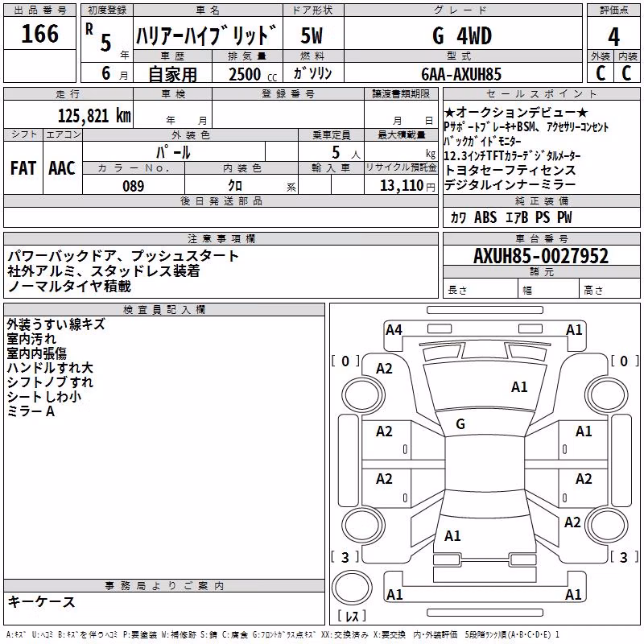
Task: Select the model code 6AA-AXUH85
Action: point(461,74)
